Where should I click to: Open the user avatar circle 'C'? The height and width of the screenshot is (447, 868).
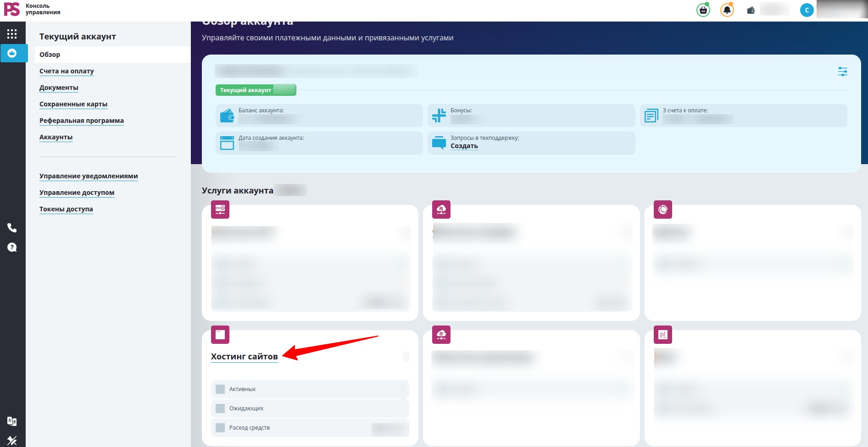coord(807,10)
